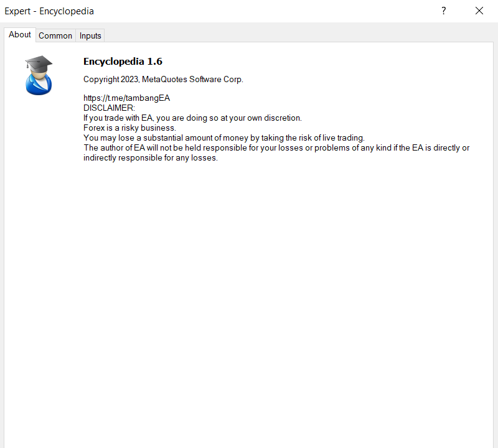Click 'The author of EA will not' line
The width and height of the screenshot is (498, 448).
[276, 148]
